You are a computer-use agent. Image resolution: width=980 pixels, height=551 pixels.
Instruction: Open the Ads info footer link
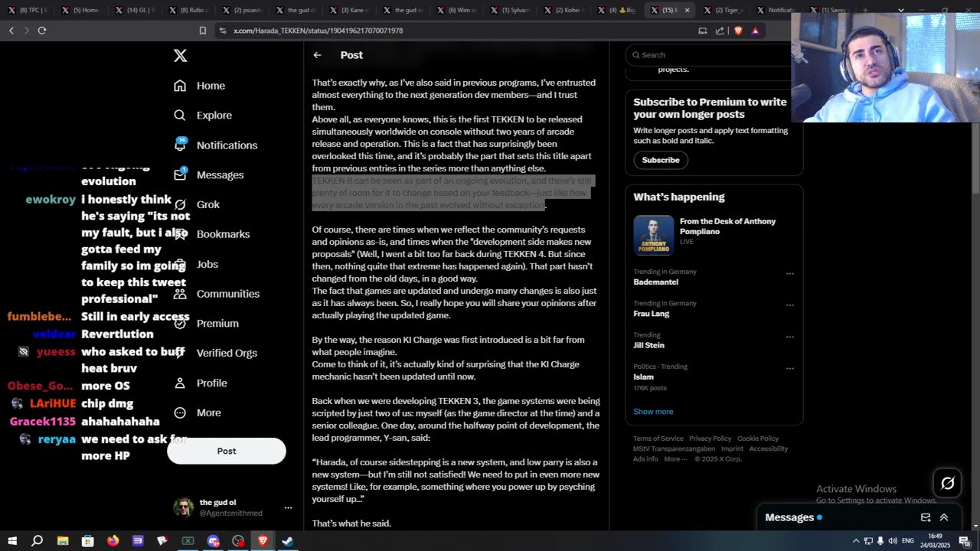click(645, 459)
